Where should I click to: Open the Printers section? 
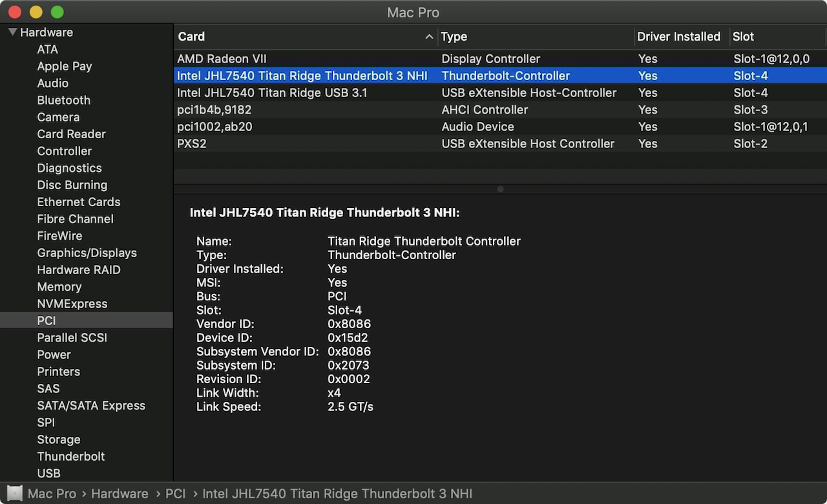click(59, 372)
